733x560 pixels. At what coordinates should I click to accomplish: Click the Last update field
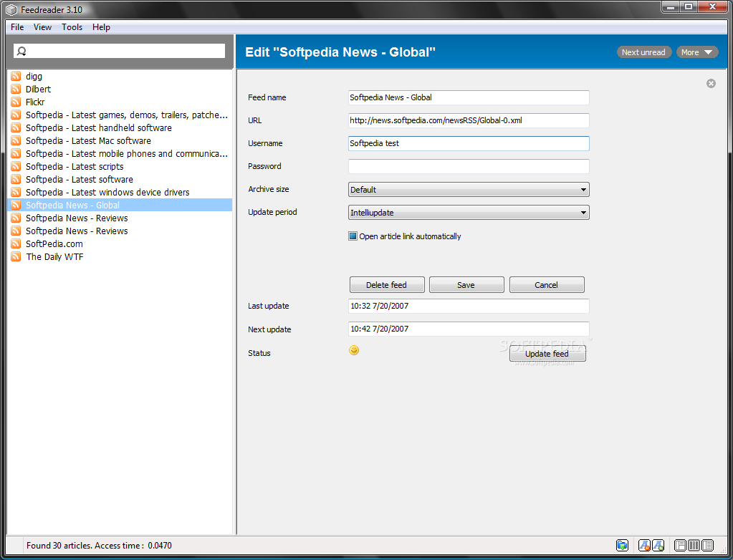tap(469, 306)
